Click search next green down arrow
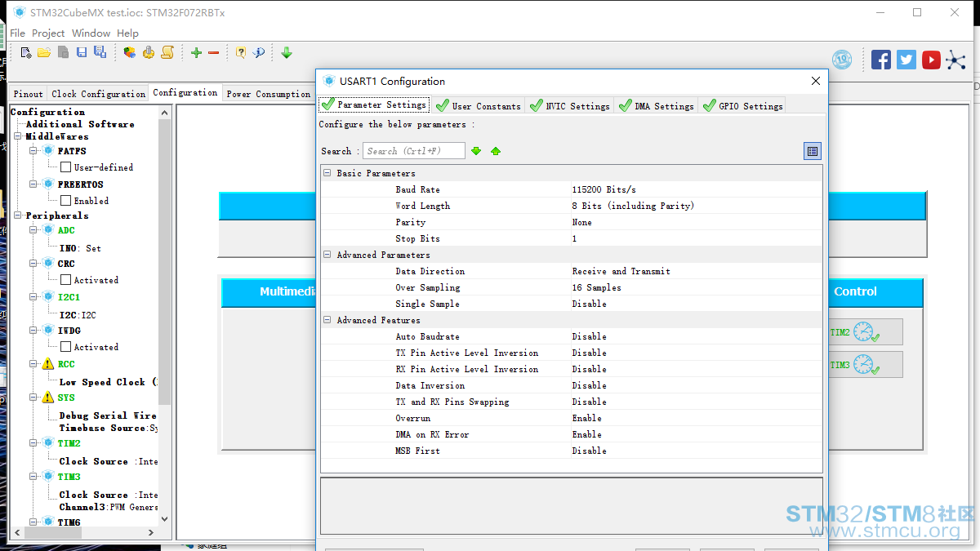This screenshot has width=980, height=551. tap(476, 151)
